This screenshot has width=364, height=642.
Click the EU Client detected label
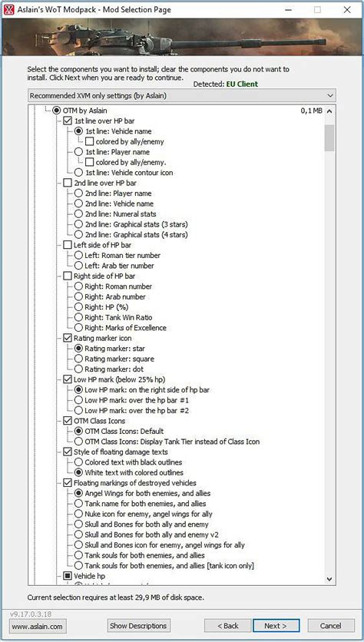click(242, 84)
